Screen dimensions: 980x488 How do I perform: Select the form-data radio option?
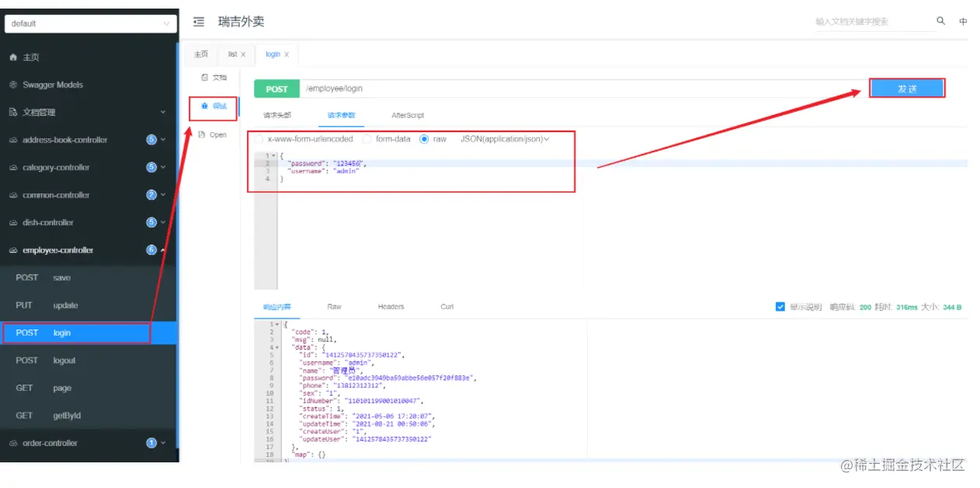coord(367,139)
